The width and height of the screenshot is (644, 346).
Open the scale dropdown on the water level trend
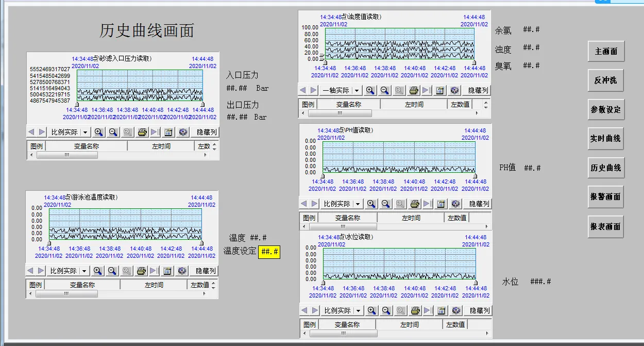(341, 310)
